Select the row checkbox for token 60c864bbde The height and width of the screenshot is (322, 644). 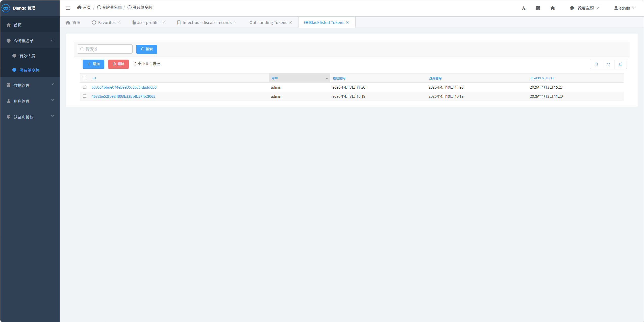point(84,87)
